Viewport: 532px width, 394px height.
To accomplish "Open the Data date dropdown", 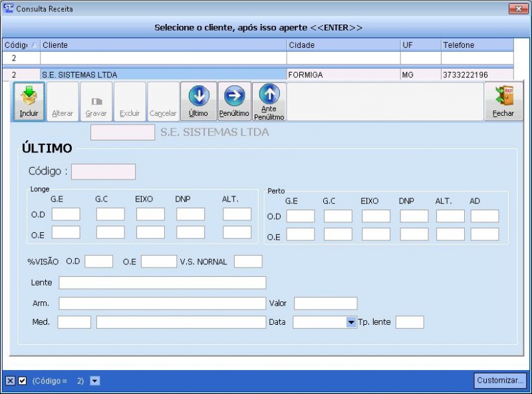I will [x=351, y=322].
